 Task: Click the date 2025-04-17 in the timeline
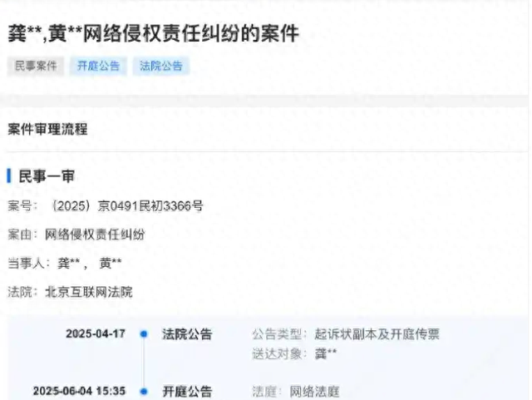96,334
